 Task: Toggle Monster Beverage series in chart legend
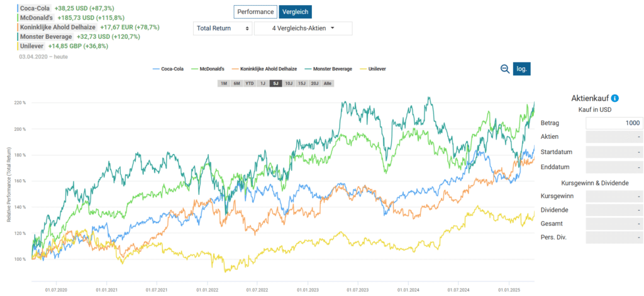(327, 69)
